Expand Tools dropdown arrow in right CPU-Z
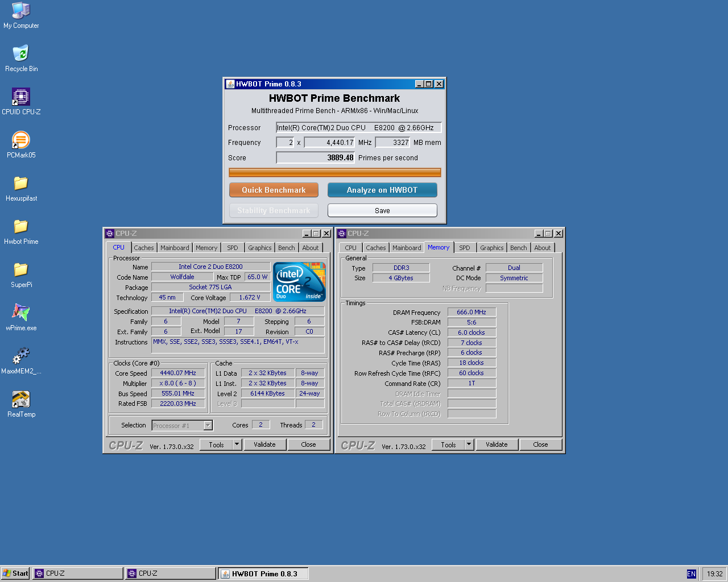The height and width of the screenshot is (582, 728). [x=469, y=444]
